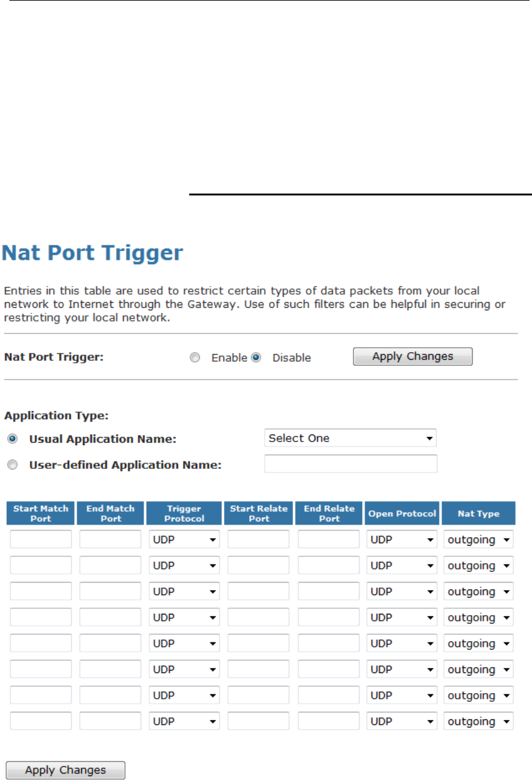Screen dimensions: 532x783
Task: Select the Disable radio for Nat Port Trigger
Action: click(x=255, y=358)
